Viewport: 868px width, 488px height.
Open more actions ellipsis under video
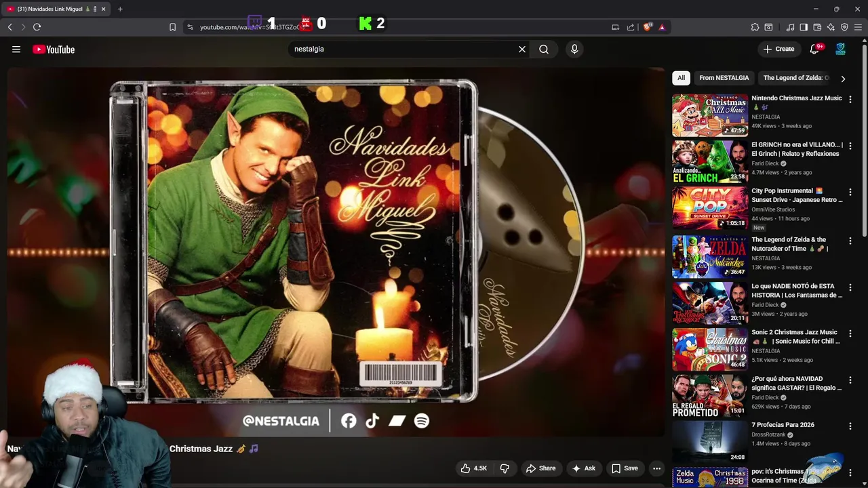pos(656,468)
